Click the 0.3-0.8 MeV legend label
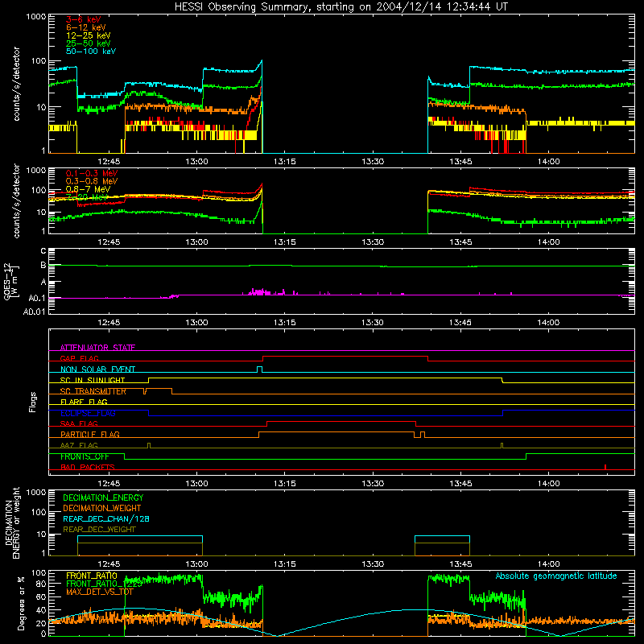Viewport: 644px width, 644px height. pos(92,181)
